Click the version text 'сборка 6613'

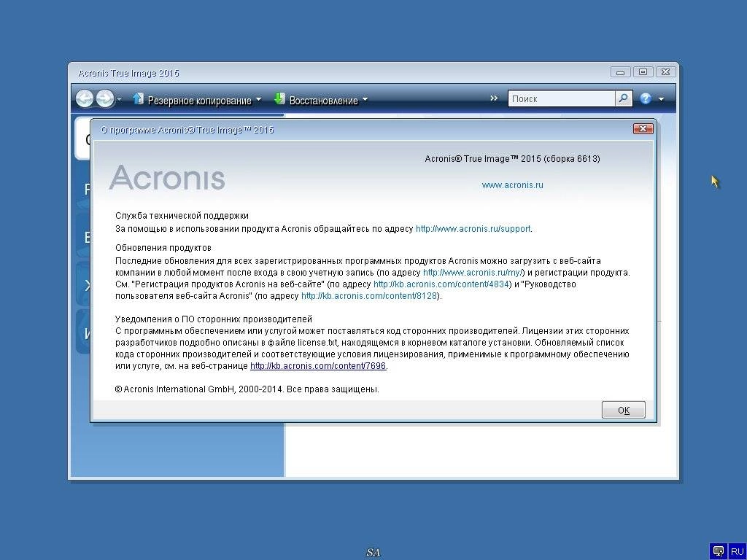click(x=573, y=158)
